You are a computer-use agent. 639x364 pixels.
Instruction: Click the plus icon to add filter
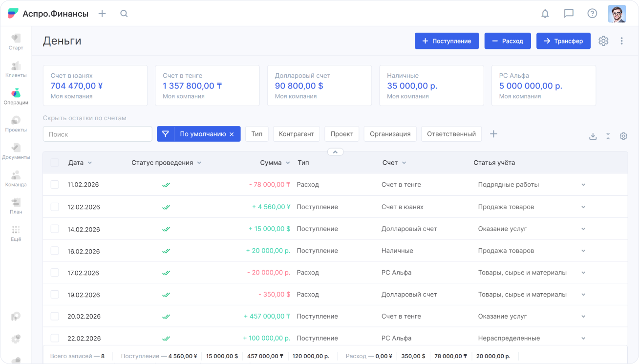pos(493,134)
